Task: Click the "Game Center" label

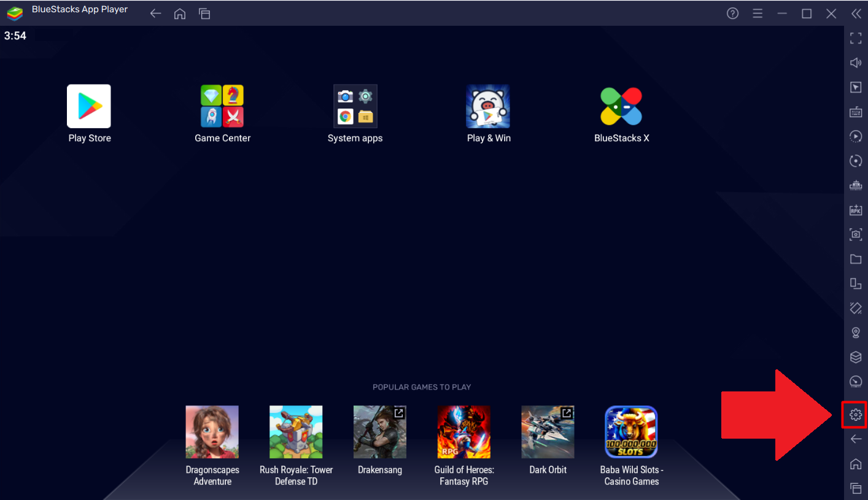Action: click(223, 138)
